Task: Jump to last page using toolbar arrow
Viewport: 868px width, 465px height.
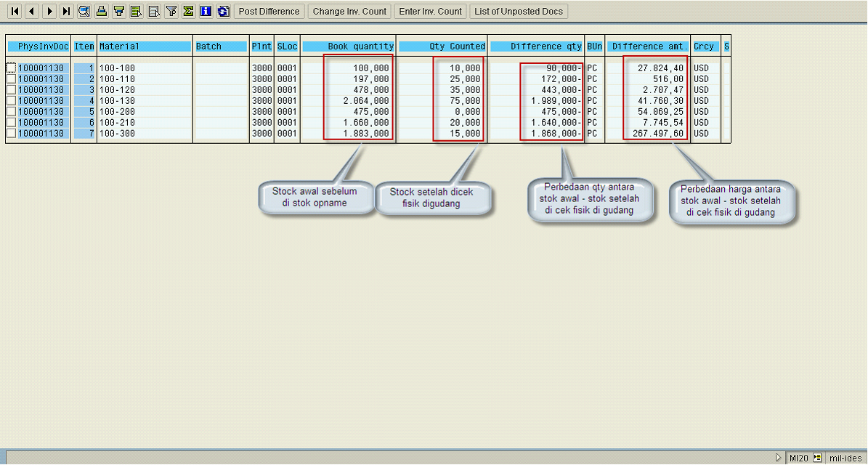Action: tap(66, 12)
